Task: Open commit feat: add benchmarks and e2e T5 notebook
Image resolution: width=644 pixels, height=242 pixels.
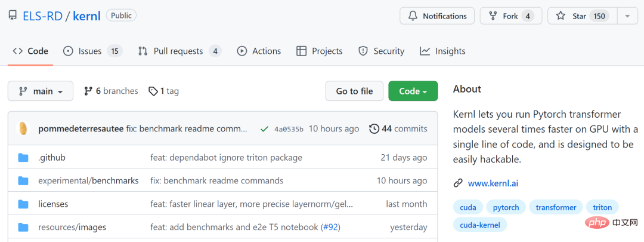Action: 234,227
